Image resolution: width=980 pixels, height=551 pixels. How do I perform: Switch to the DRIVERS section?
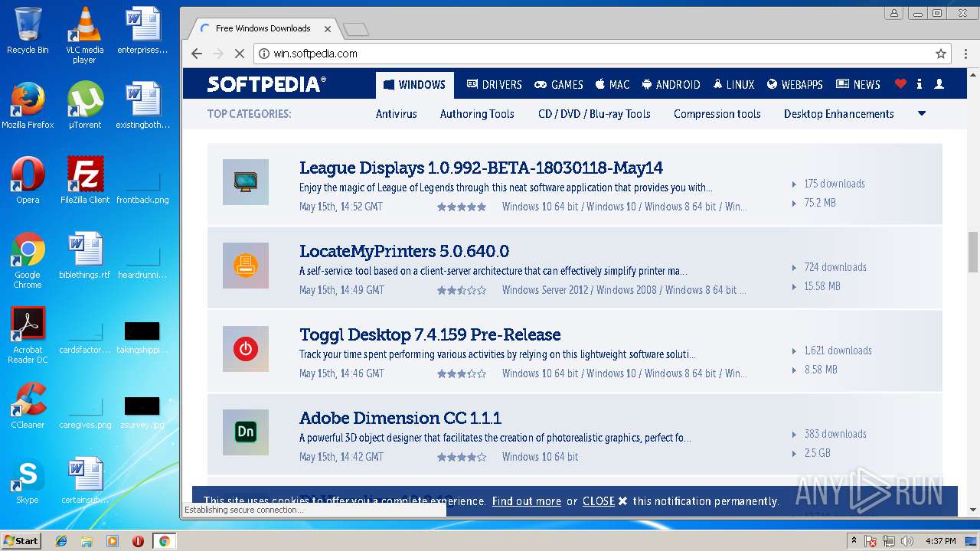coord(495,85)
